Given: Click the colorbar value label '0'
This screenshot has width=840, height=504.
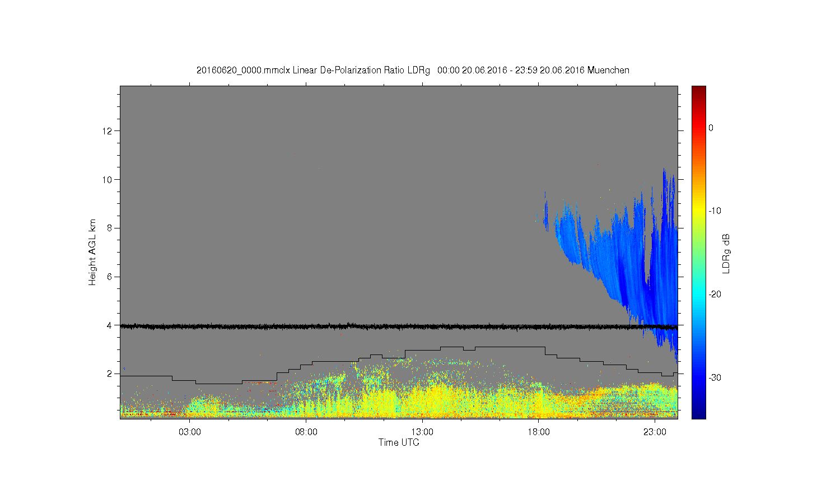Looking at the screenshot, I should (711, 128).
